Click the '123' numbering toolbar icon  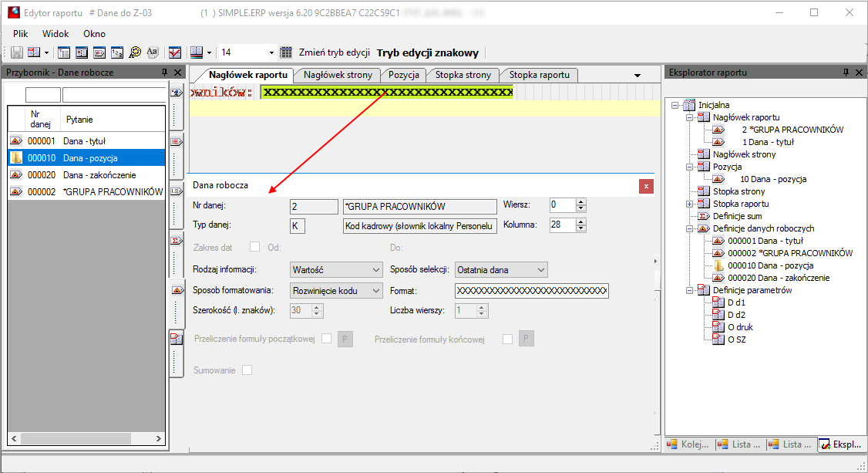(117, 52)
